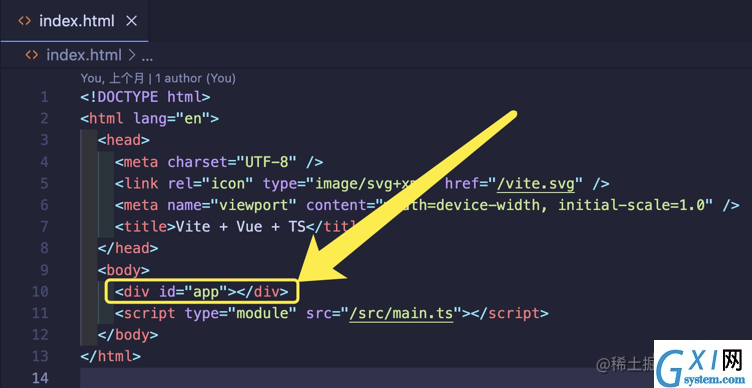The image size is (752, 388).
Task: Click line number 14 in gutter
Action: click(40, 377)
